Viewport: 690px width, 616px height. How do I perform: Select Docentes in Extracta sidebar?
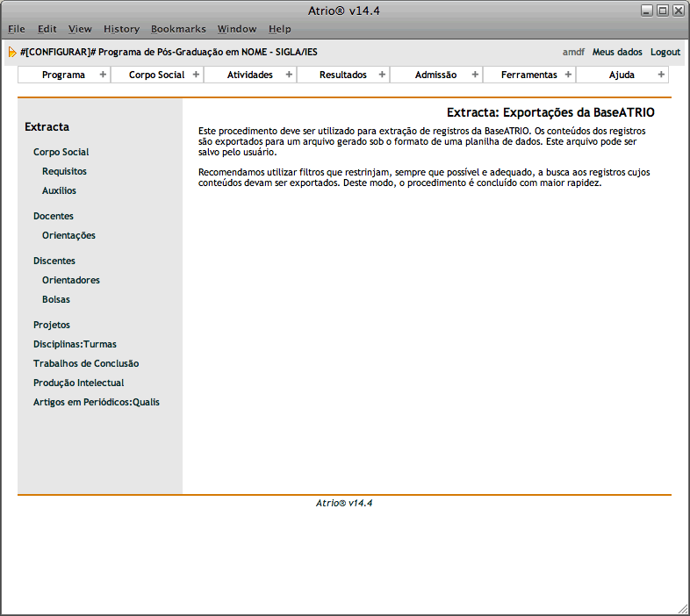pyautogui.click(x=54, y=216)
